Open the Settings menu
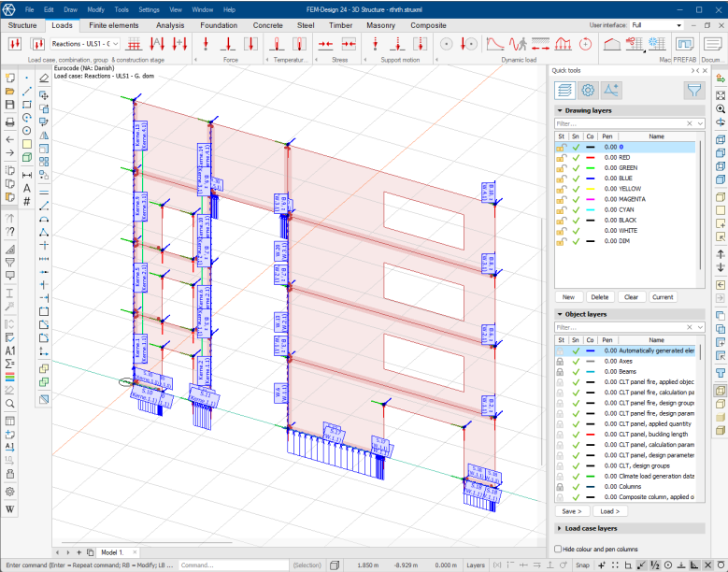728x572 pixels. [x=149, y=9]
